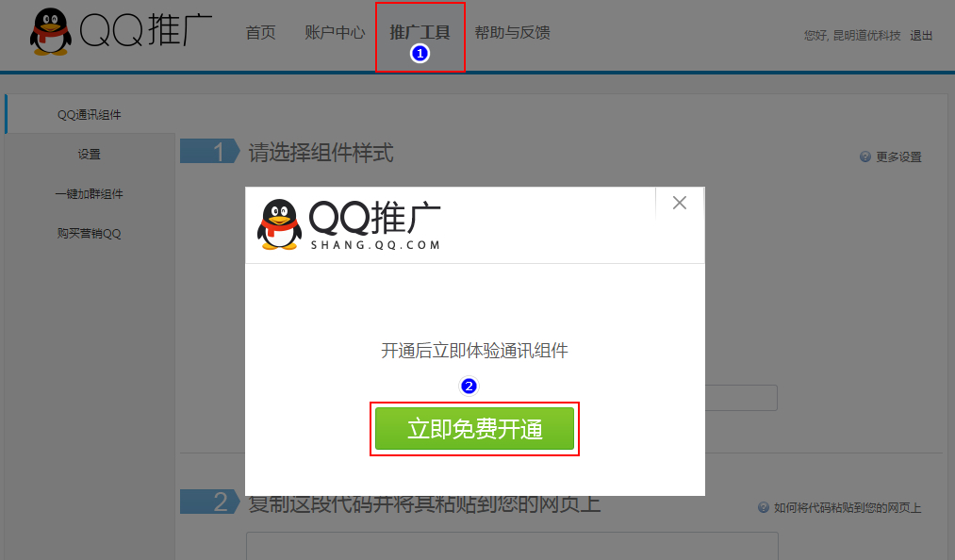Open 如何将代码粘贴到您的网页上 help link

[x=848, y=507]
